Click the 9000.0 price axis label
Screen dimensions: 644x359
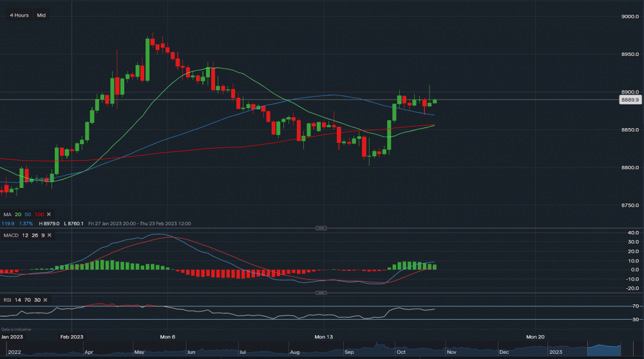pos(629,17)
